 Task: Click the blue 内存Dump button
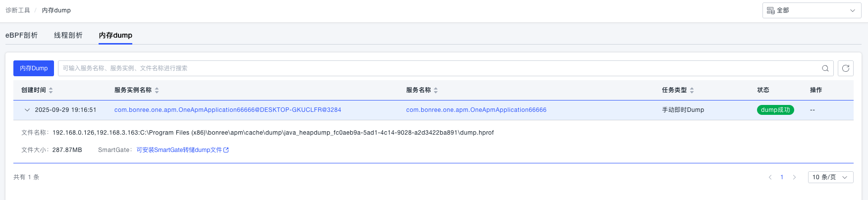pos(34,68)
